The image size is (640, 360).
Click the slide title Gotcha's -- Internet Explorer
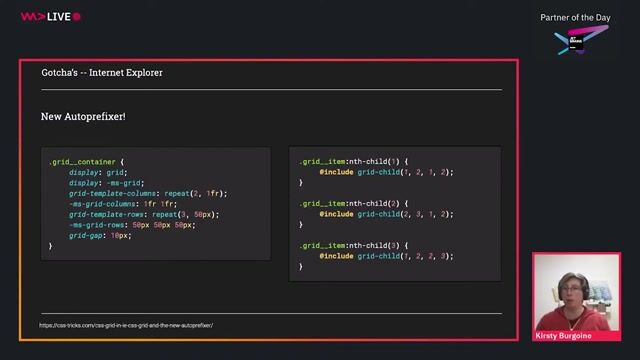(x=102, y=73)
